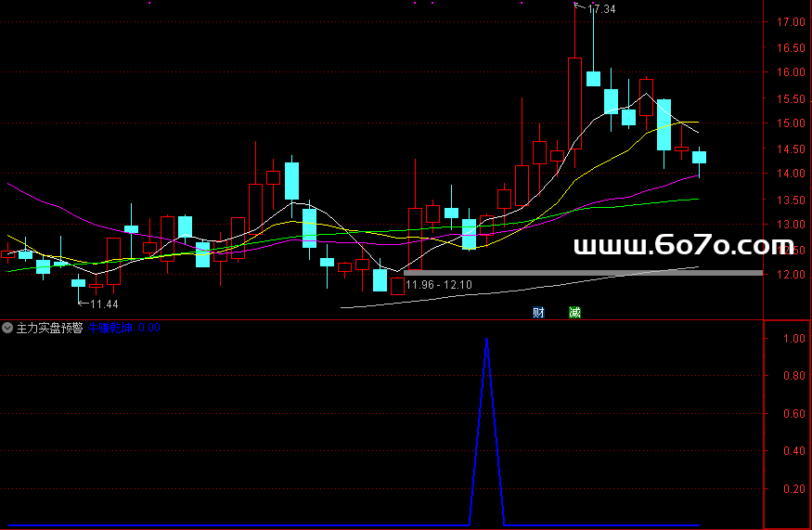
Task: Expand the 主力实盘预警 indicator dropdown arrow
Action: click(7, 328)
